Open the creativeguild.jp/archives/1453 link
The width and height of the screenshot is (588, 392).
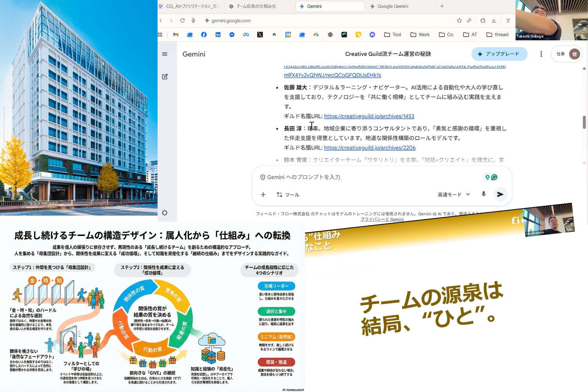[x=369, y=116]
